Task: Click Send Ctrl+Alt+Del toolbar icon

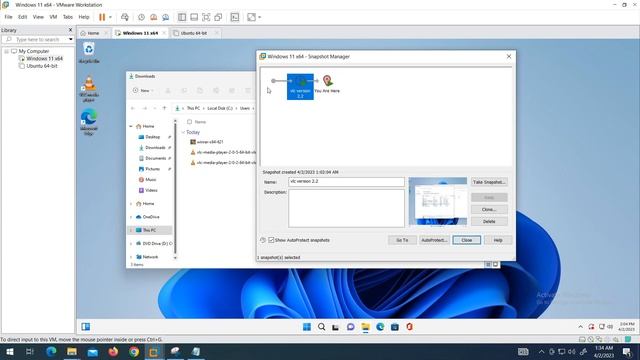Action: (x=125, y=17)
